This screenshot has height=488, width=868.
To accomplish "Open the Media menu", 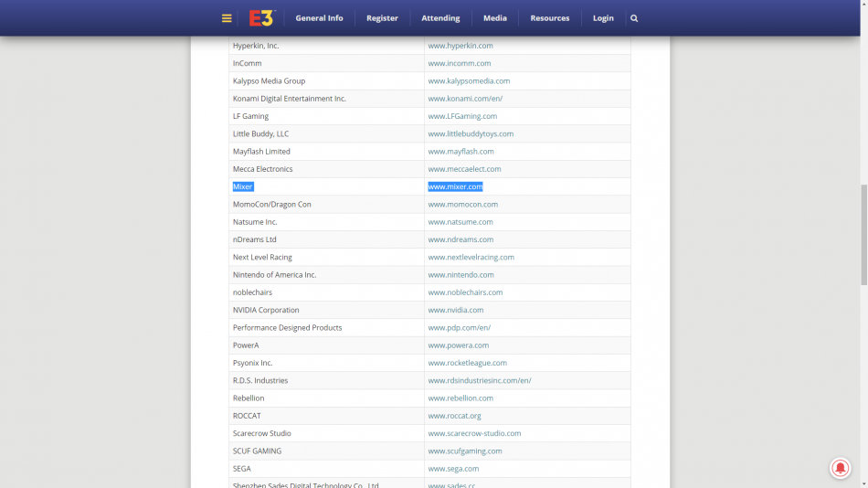I will [495, 18].
